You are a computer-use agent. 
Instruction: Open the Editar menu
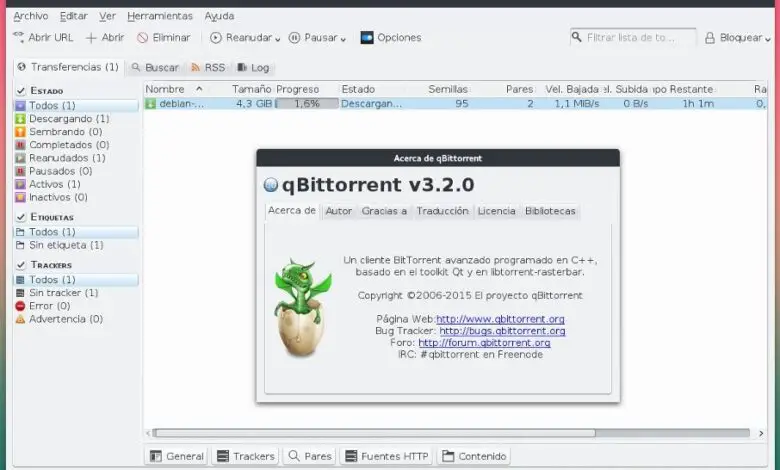74,16
